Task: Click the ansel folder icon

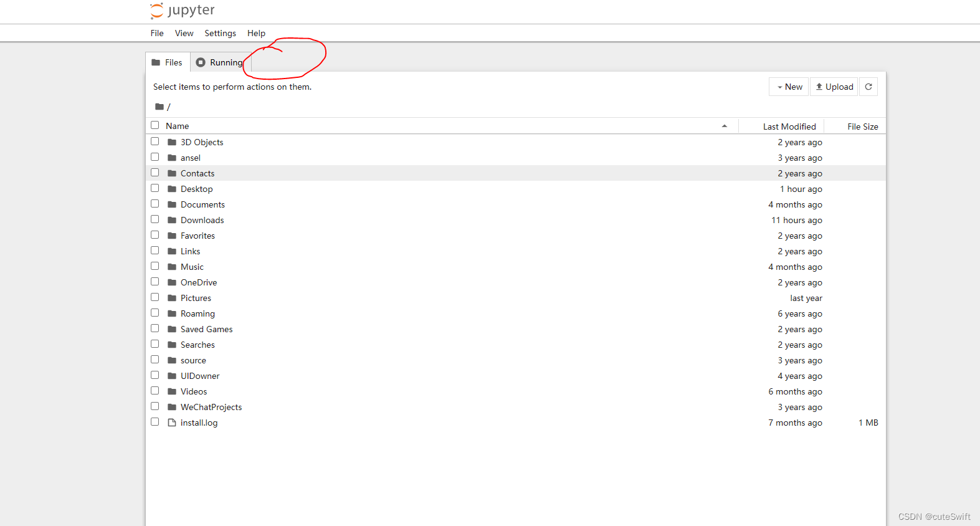Action: [x=172, y=158]
